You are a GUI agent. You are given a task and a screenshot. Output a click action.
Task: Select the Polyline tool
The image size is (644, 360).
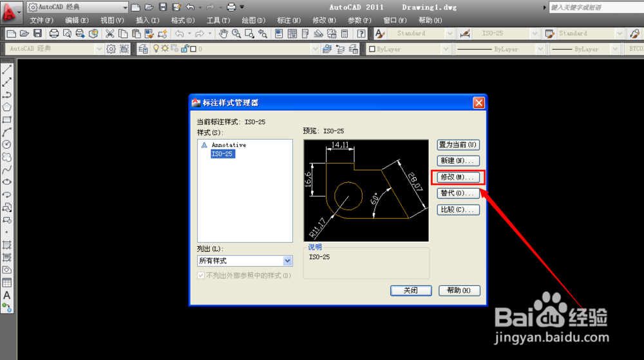click(x=7, y=95)
